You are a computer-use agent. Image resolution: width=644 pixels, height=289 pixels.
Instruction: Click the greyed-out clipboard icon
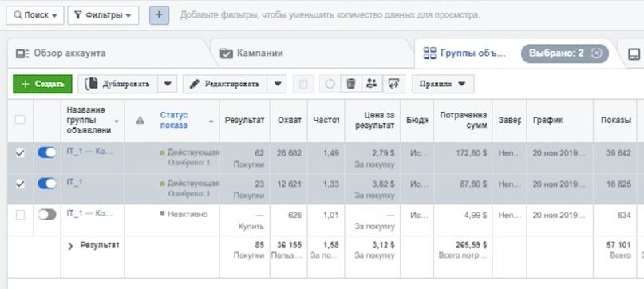coord(303,84)
